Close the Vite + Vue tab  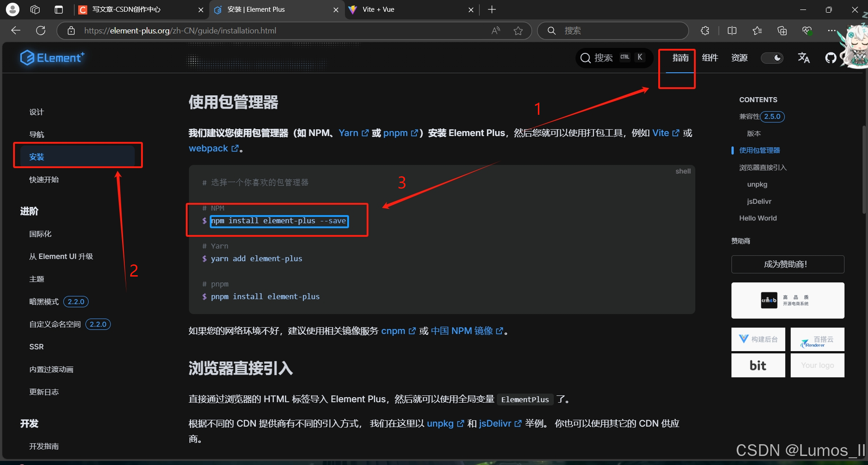pyautogui.click(x=471, y=10)
